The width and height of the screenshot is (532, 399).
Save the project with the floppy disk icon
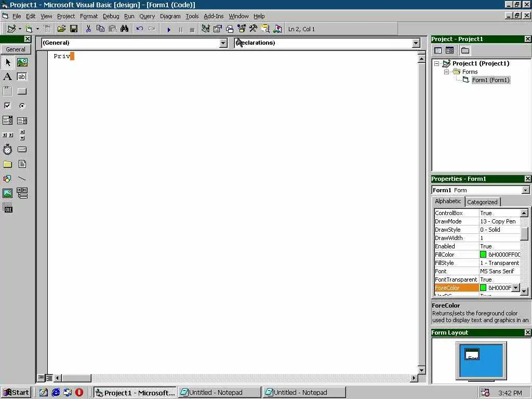74,29
